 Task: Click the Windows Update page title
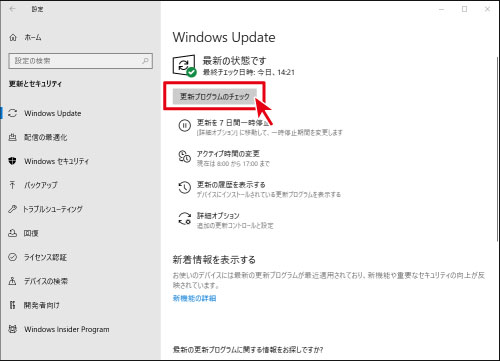(224, 37)
